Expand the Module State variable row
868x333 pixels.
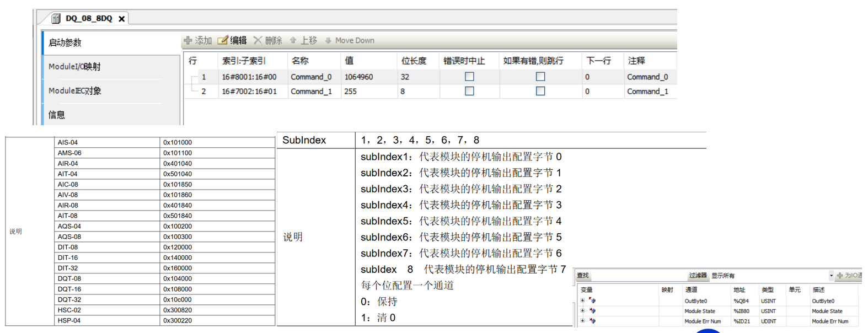(x=582, y=311)
